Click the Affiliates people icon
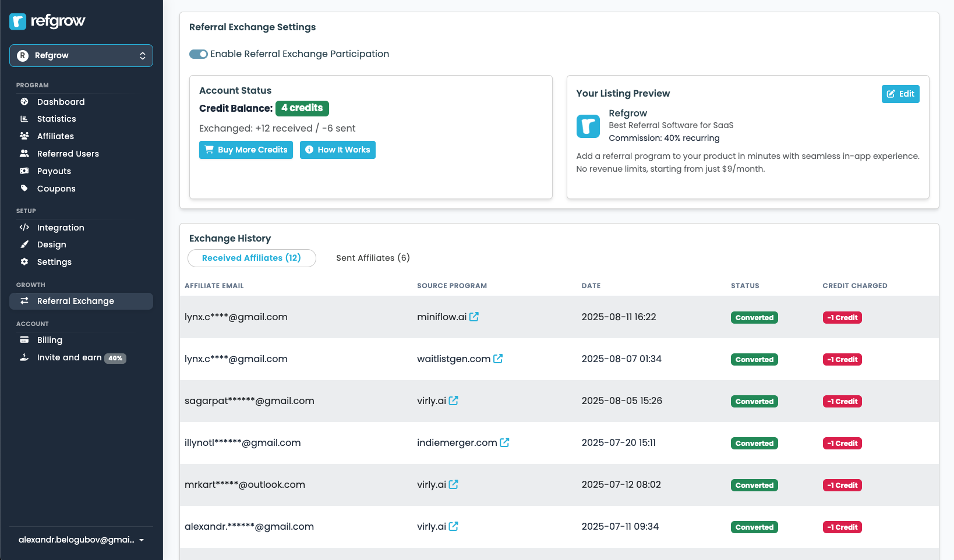Image resolution: width=954 pixels, height=560 pixels. pyautogui.click(x=24, y=136)
